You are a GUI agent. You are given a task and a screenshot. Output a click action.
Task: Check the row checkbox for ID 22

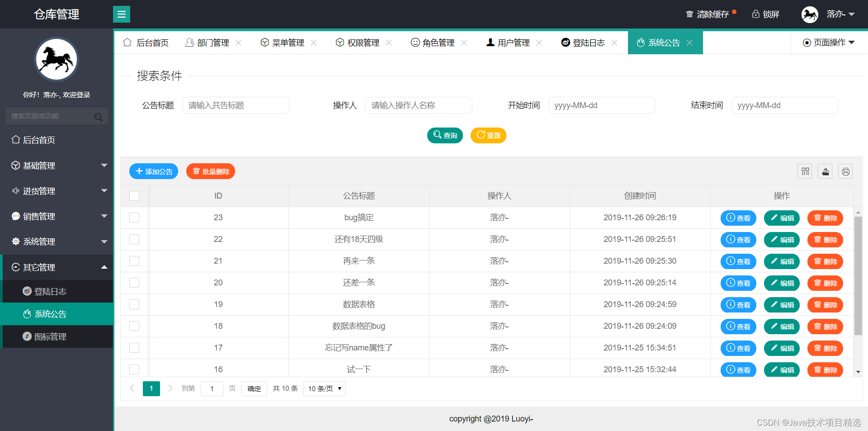(x=134, y=239)
